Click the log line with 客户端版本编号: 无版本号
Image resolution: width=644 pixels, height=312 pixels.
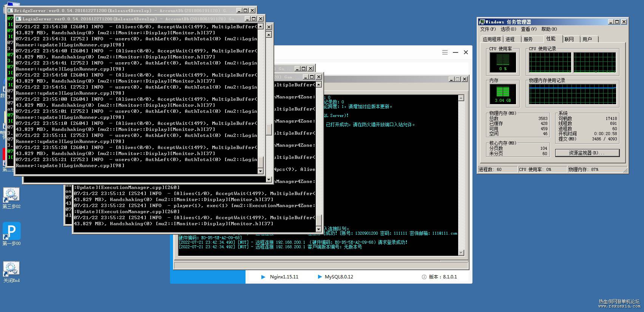tap(270, 247)
